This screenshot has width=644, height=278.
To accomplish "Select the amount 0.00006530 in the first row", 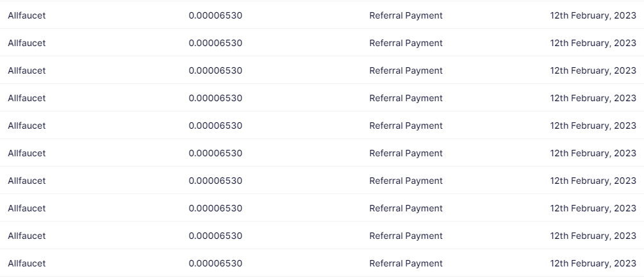I will 215,15.
